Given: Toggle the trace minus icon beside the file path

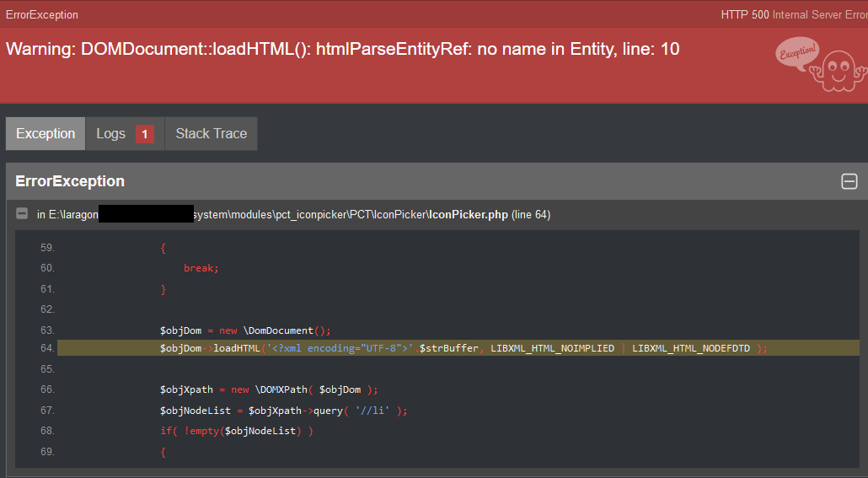Looking at the screenshot, I should coord(22,215).
